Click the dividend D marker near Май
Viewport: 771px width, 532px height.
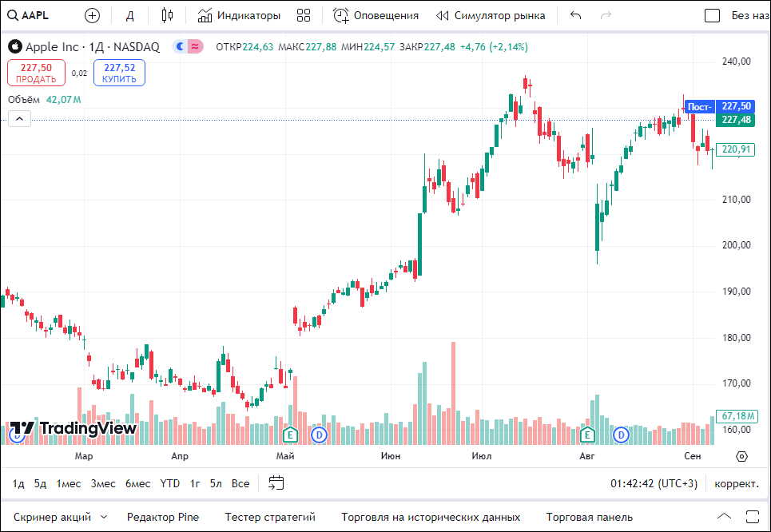pos(319,435)
